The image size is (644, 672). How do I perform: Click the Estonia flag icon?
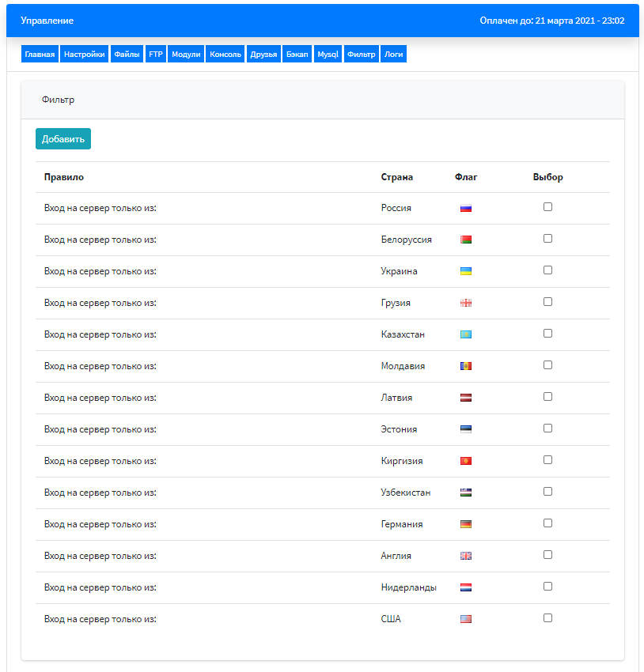(466, 429)
